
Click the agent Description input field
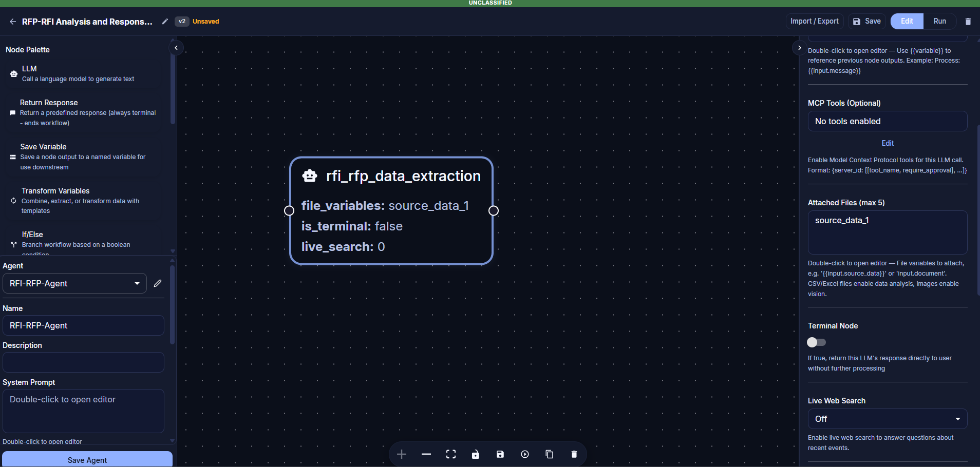(x=83, y=362)
